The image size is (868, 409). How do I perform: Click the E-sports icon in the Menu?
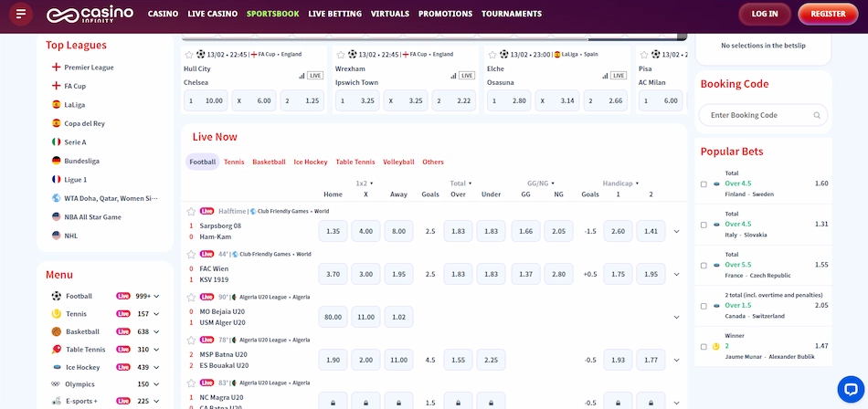56,401
